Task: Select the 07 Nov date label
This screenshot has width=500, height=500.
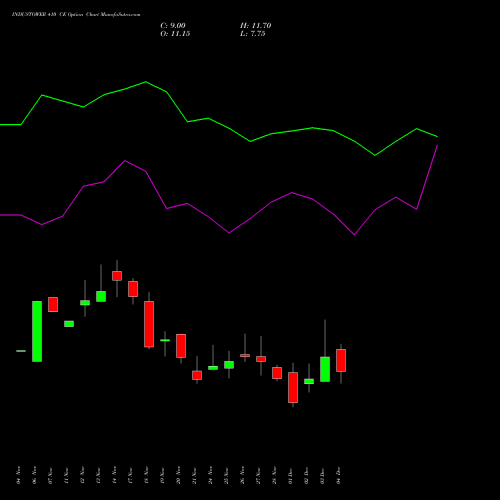Action: click(50, 475)
